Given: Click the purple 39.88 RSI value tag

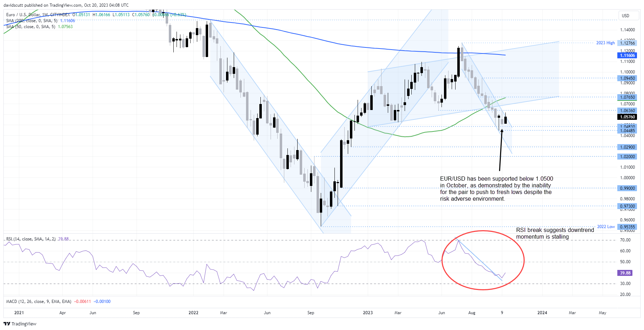Looking at the screenshot, I should point(625,273).
